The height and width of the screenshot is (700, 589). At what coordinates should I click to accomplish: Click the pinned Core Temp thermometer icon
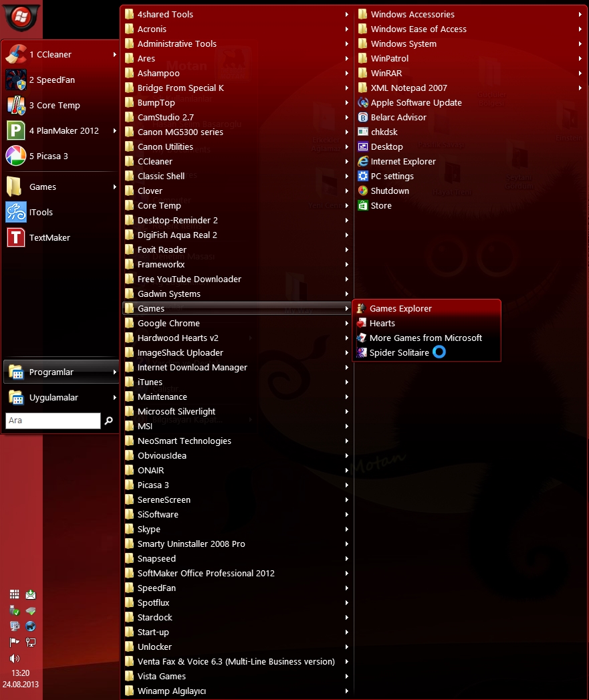coord(16,106)
